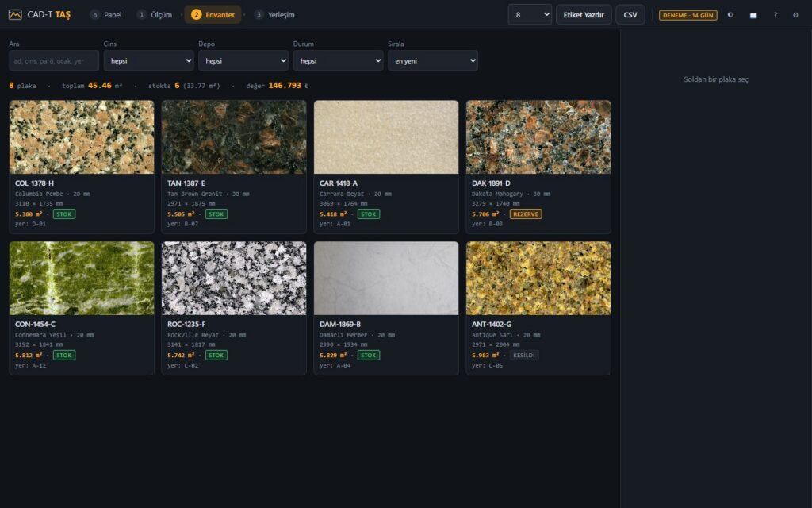Click the DENEME · 14 GÜN trial badge
The width and height of the screenshot is (812, 508).
[688, 15]
